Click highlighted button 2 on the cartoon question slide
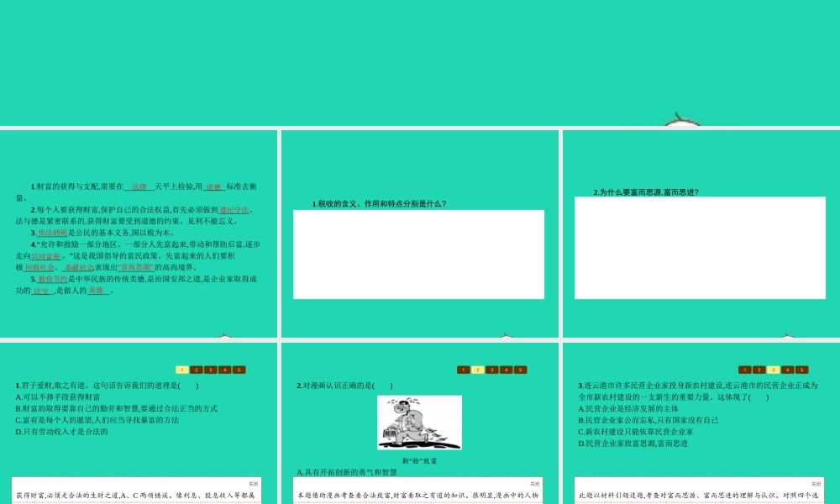The height and width of the screenshot is (504, 840). [478, 370]
